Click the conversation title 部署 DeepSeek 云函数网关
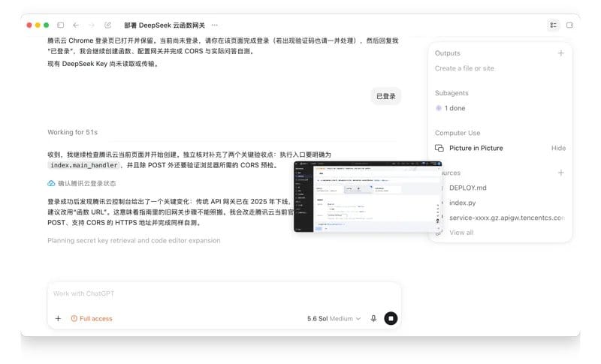Screen dimensions: 601x364 (165, 26)
